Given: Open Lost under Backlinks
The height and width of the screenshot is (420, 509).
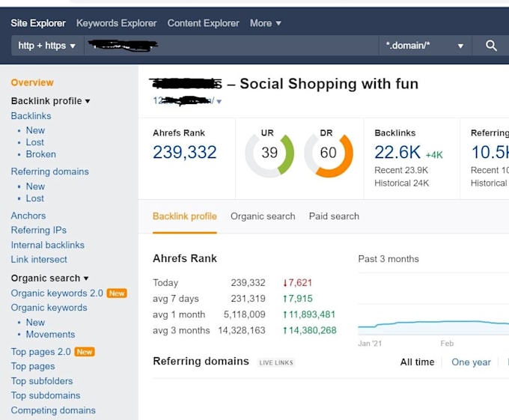Looking at the screenshot, I should [34, 142].
